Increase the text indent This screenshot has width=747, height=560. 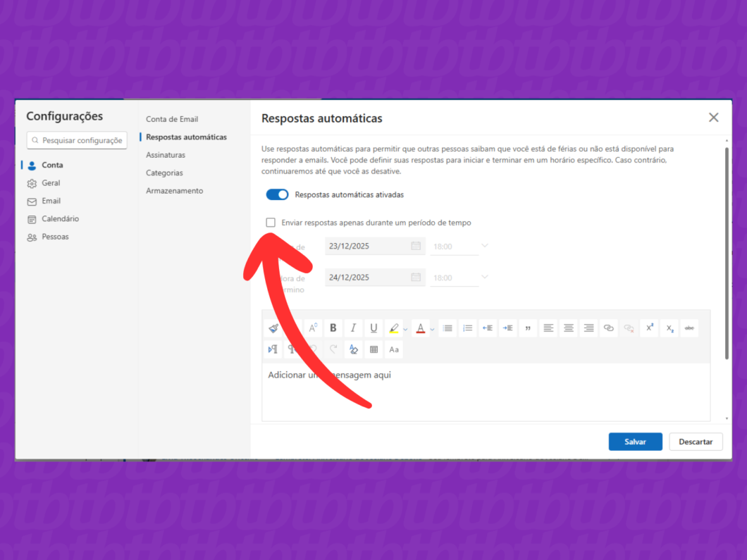click(x=507, y=328)
